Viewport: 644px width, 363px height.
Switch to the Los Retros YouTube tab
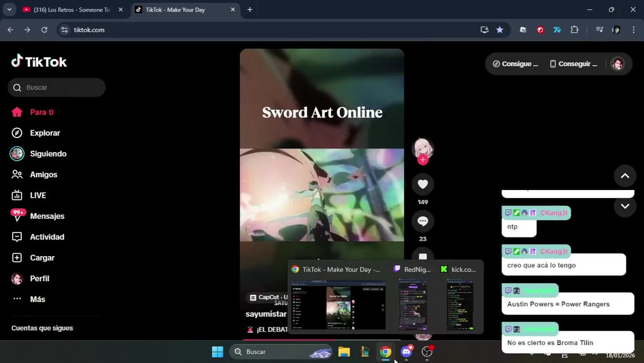(x=71, y=10)
